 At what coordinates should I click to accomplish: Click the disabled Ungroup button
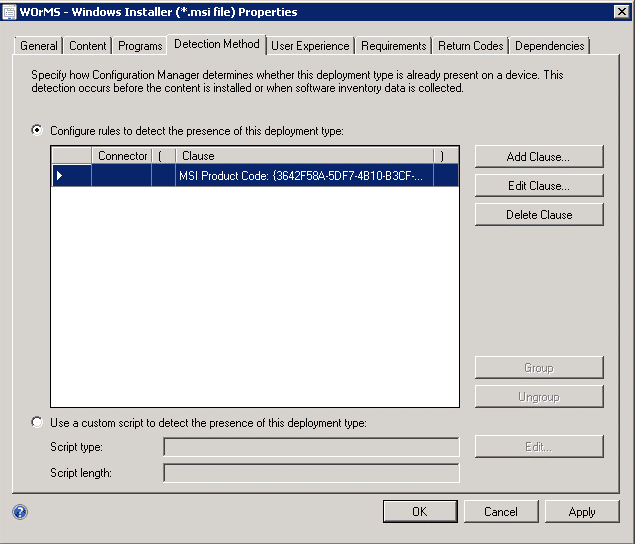click(539, 397)
